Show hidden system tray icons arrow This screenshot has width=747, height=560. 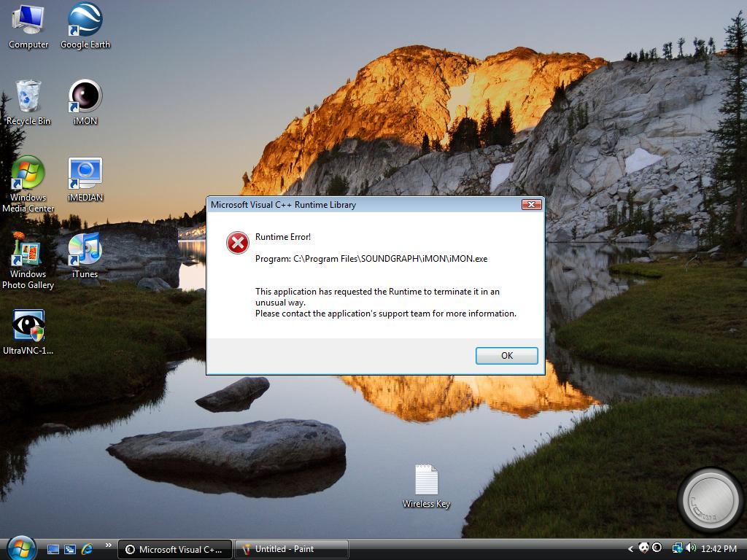[630, 549]
